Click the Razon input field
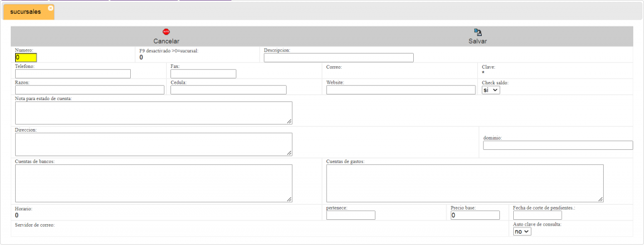Image resolution: width=644 pixels, height=245 pixels. 89,90
